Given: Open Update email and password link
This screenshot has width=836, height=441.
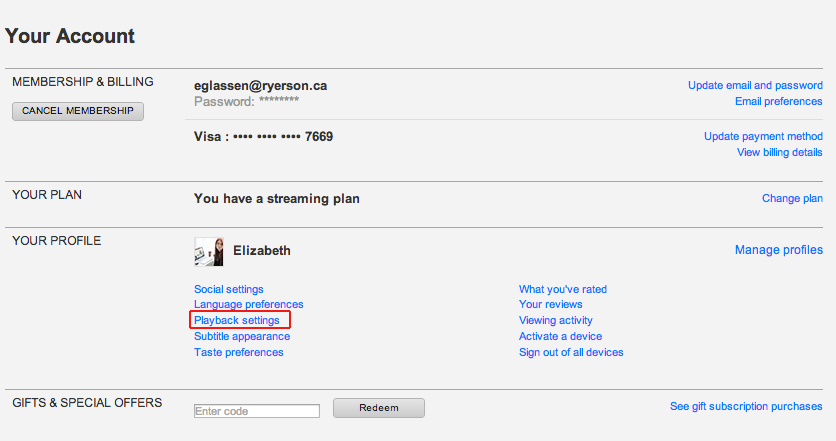Looking at the screenshot, I should coord(755,85).
